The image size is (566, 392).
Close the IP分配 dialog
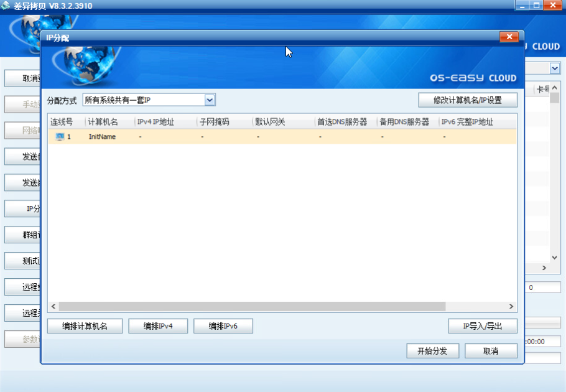point(508,37)
